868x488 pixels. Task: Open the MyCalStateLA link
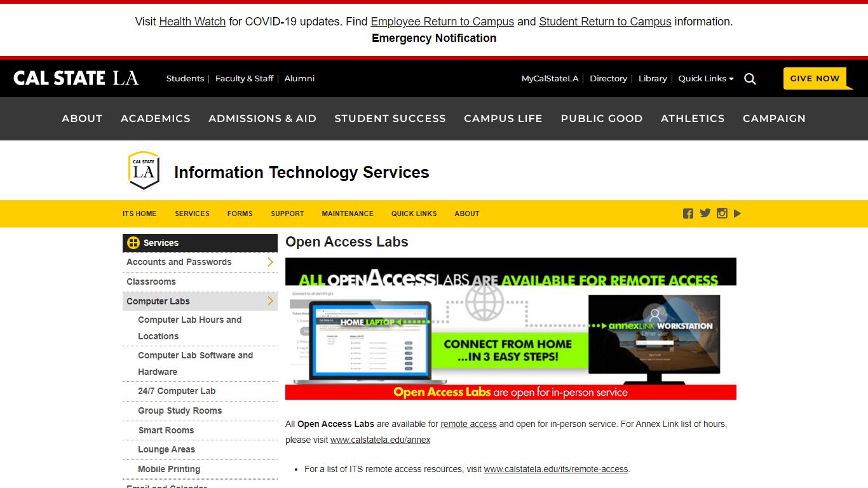(x=550, y=79)
